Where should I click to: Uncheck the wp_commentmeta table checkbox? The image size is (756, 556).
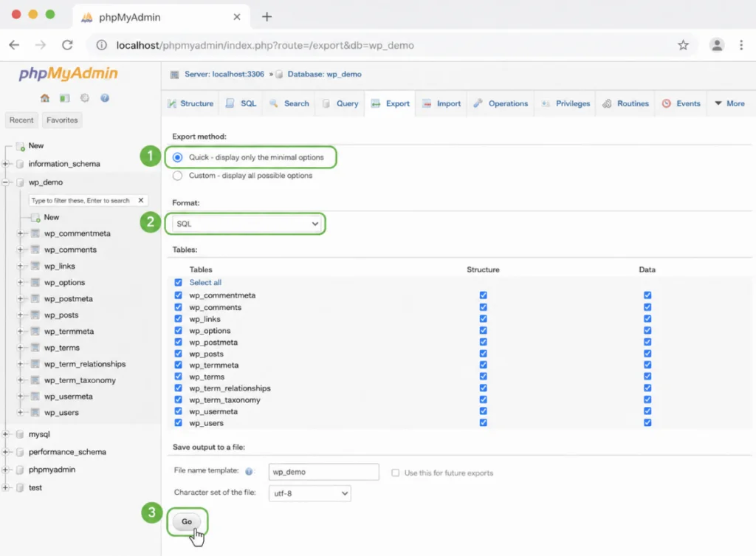(x=179, y=295)
